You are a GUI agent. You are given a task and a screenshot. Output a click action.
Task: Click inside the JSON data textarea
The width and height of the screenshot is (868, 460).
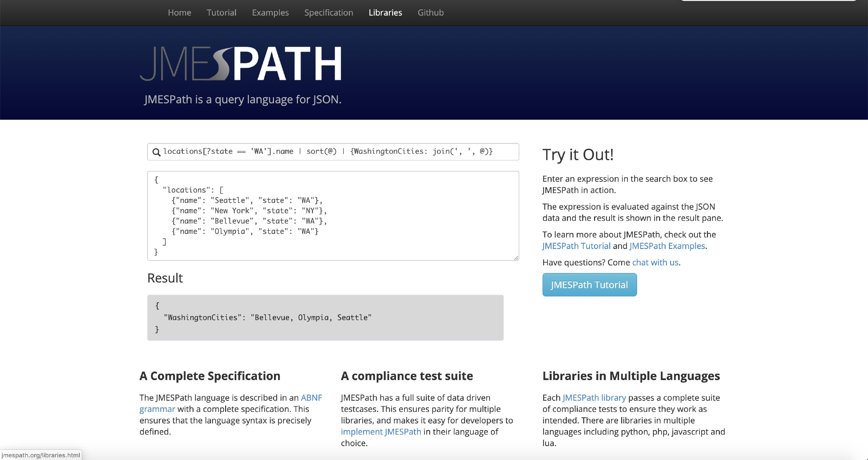(333, 216)
